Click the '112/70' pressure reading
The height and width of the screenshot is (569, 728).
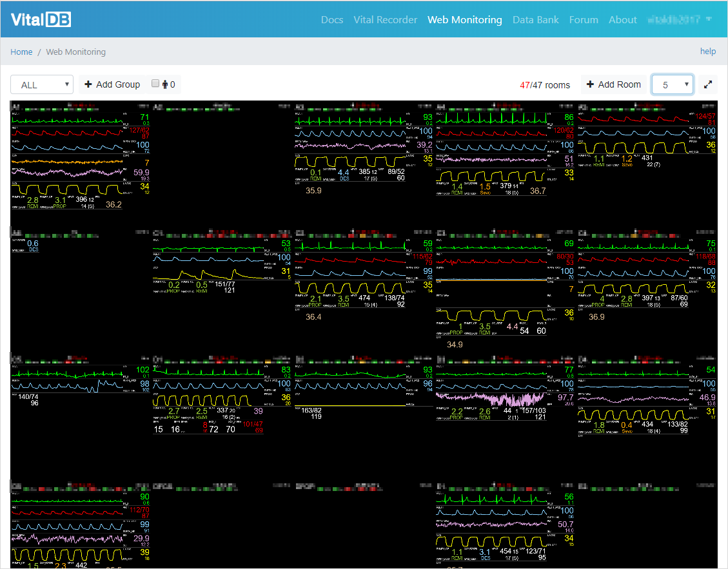[139, 510]
